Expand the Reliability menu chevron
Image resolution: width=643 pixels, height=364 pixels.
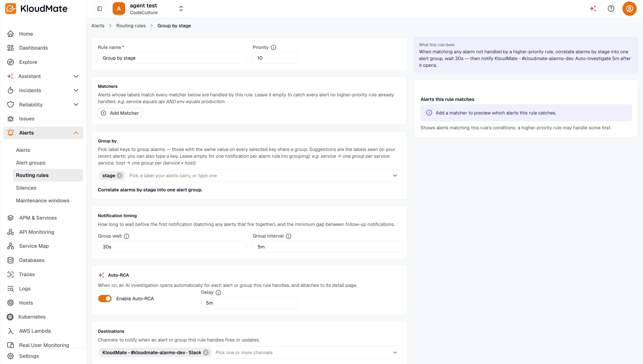[x=76, y=104]
